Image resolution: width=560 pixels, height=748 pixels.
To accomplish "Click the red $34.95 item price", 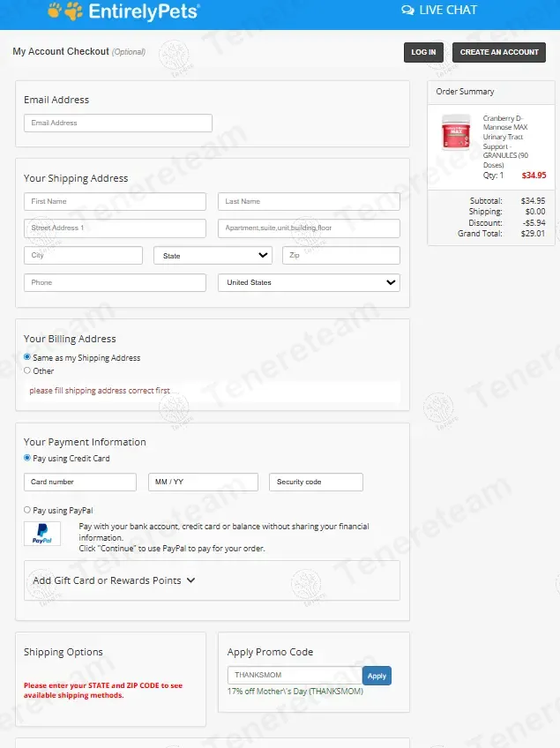I will 534,175.
